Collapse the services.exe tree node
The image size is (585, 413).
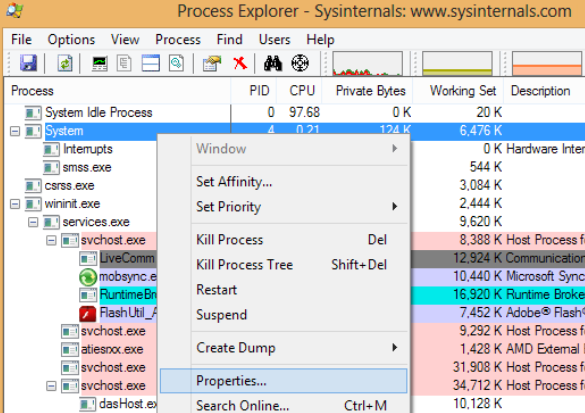click(x=33, y=222)
